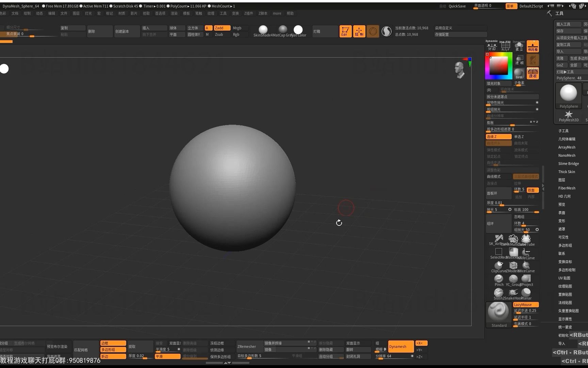The width and height of the screenshot is (588, 368).
Task: Expand the FiberMesh section
Action: tap(567, 188)
